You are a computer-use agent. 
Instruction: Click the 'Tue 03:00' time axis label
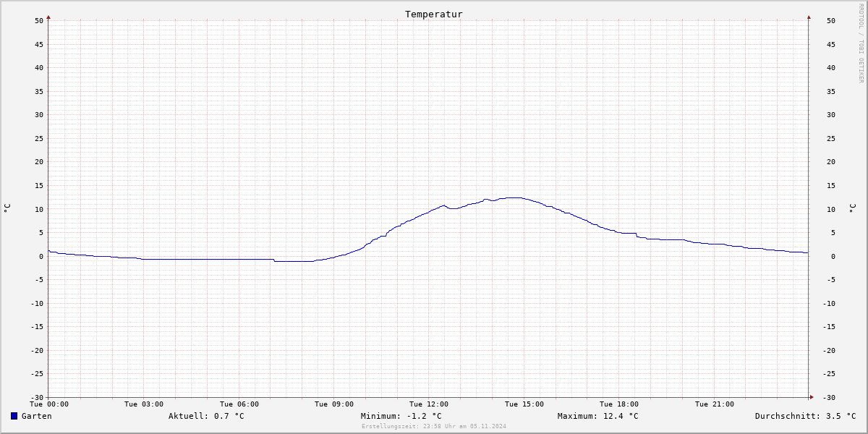144,404
